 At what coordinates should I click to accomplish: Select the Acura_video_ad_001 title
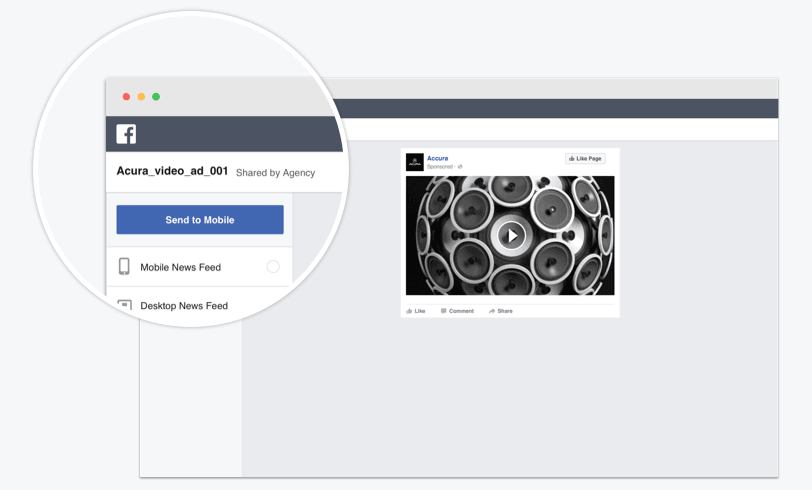point(172,171)
